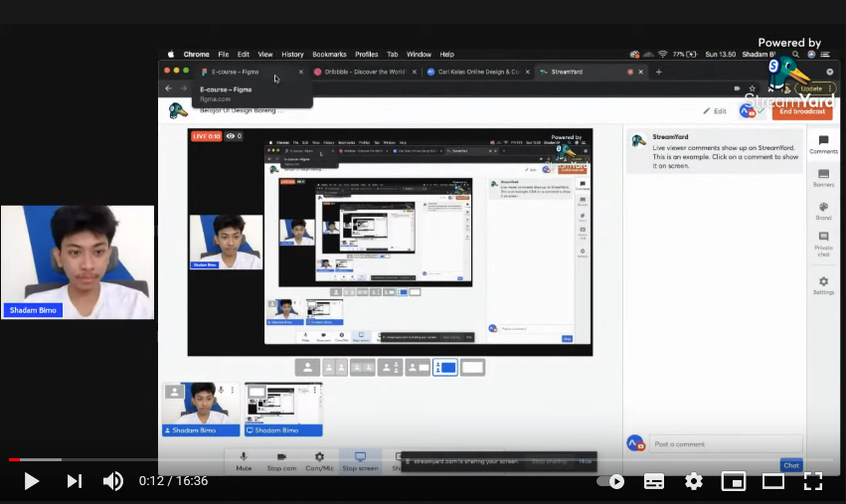Open the Profiles menu
The height and width of the screenshot is (504, 846).
pos(367,54)
